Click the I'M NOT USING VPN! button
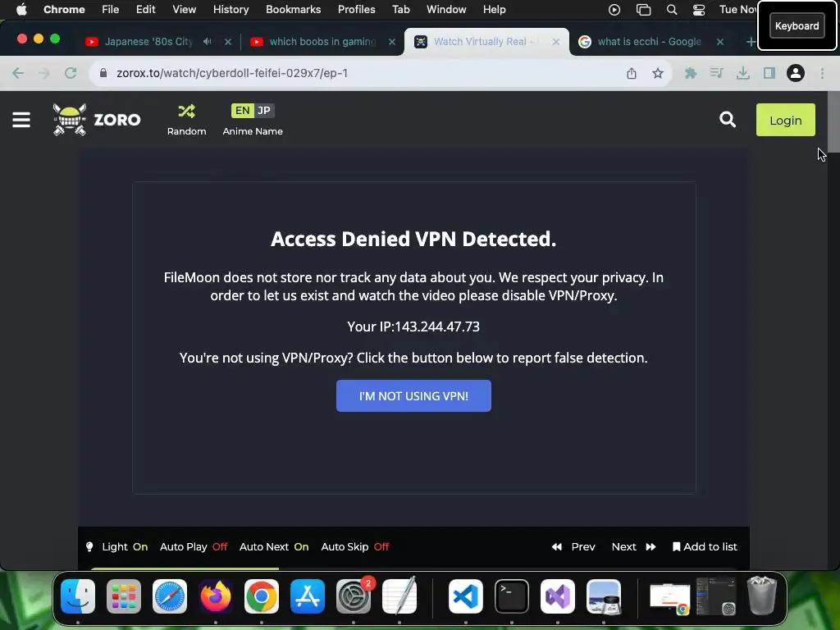 [x=413, y=396]
